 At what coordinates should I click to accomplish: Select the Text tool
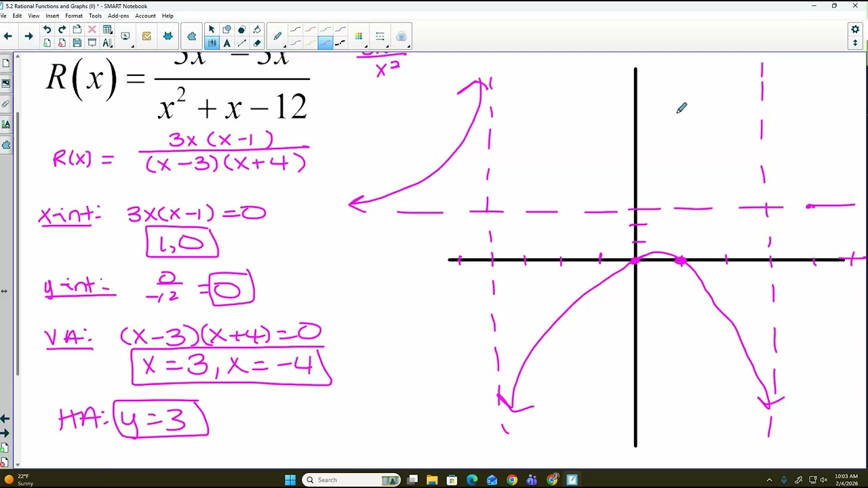pyautogui.click(x=226, y=43)
